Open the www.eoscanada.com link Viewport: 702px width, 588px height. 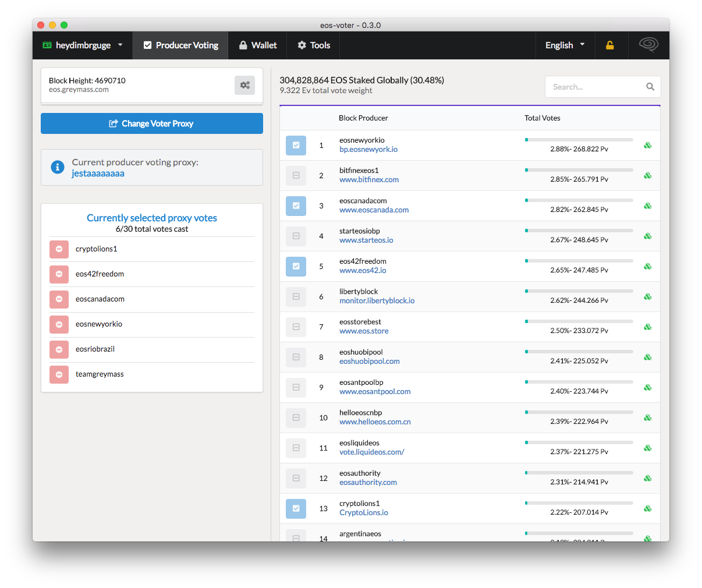(x=374, y=210)
